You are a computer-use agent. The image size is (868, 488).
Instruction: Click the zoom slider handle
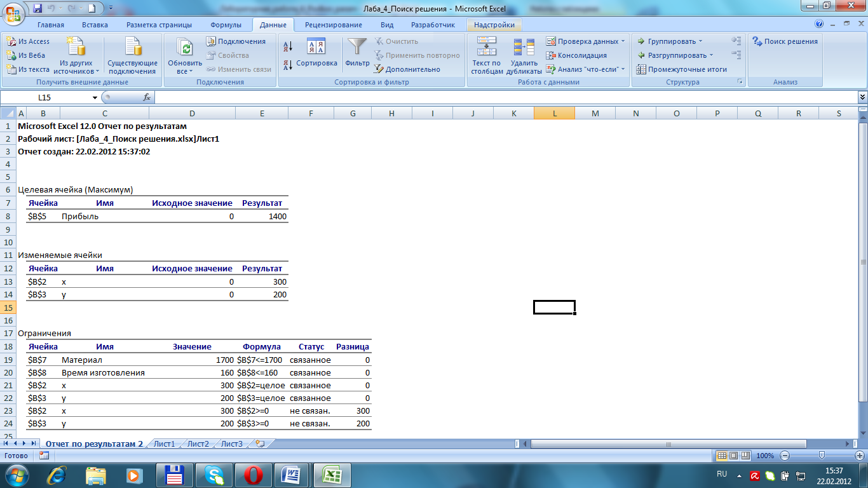pyautogui.click(x=822, y=456)
